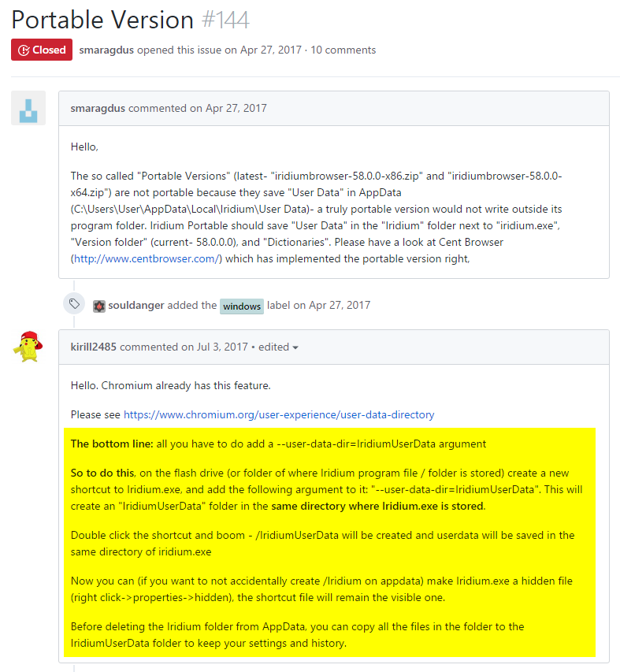The height and width of the screenshot is (672, 620).
Task: Expand the edited history dropdown arrow
Action: point(295,347)
